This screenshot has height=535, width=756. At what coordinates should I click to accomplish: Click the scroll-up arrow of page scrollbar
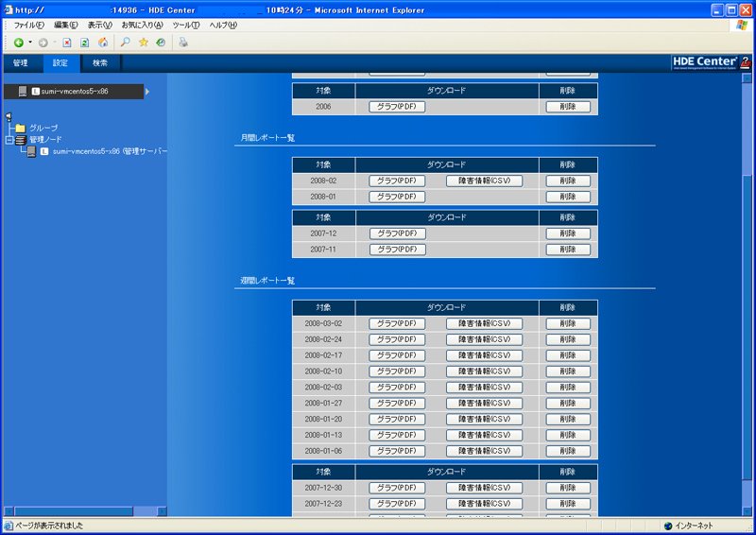tap(747, 78)
